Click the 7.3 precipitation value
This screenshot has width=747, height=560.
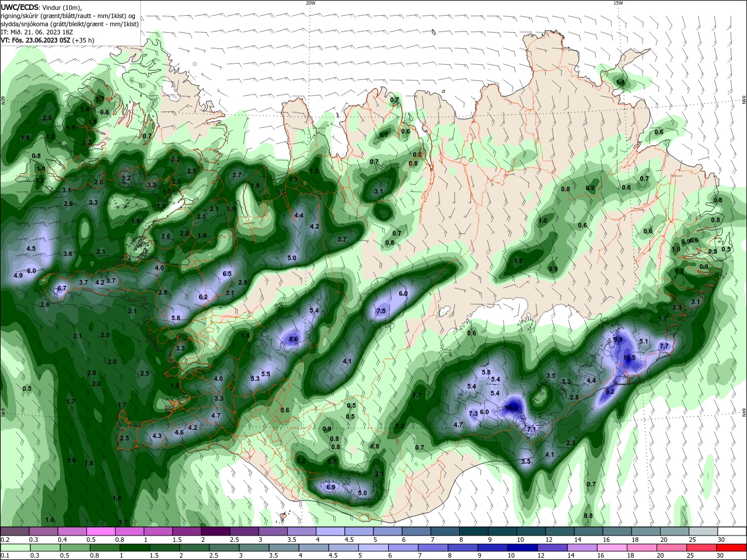473,414
